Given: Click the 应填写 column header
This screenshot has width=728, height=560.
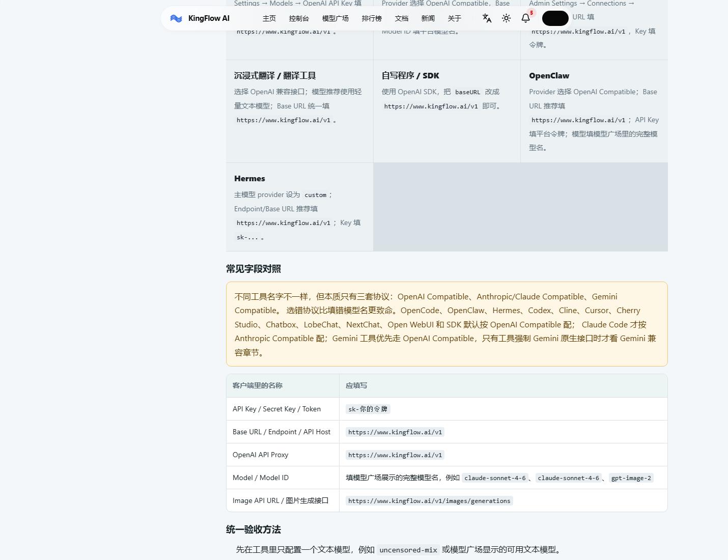Looking at the screenshot, I should coord(503,385).
